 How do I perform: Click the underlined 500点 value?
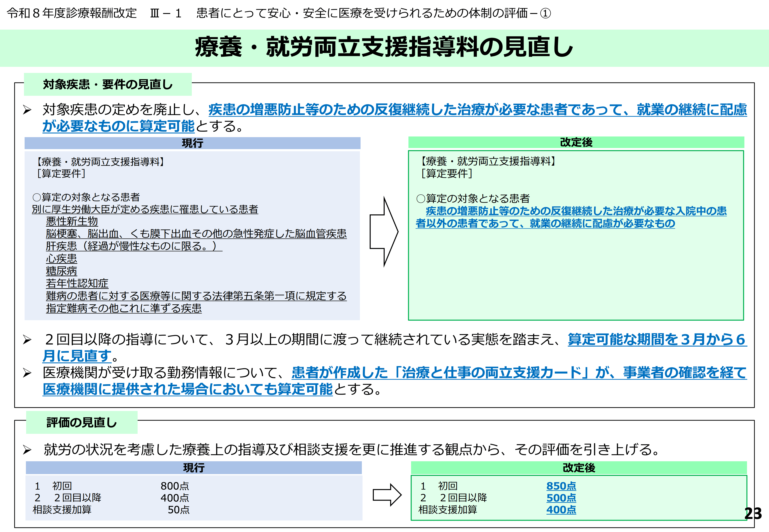pyautogui.click(x=561, y=498)
